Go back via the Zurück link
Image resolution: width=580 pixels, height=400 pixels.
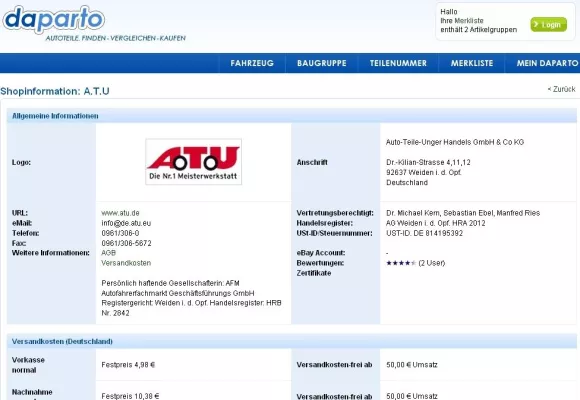pos(562,89)
